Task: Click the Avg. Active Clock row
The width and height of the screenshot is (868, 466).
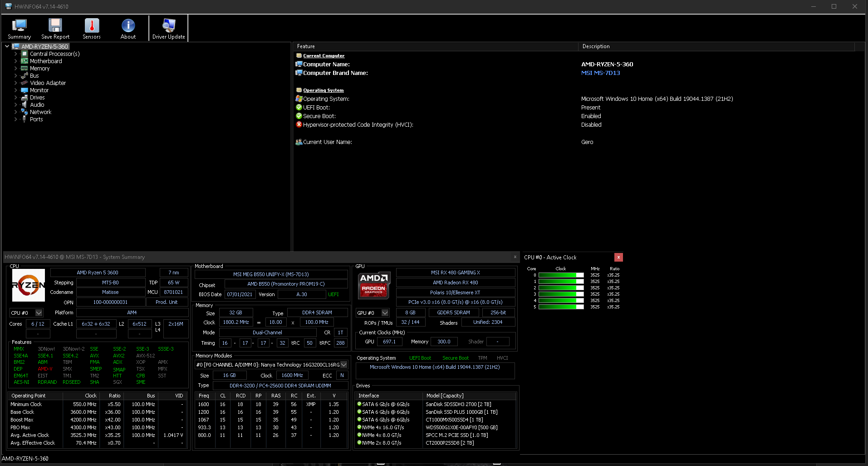Action: click(x=97, y=435)
